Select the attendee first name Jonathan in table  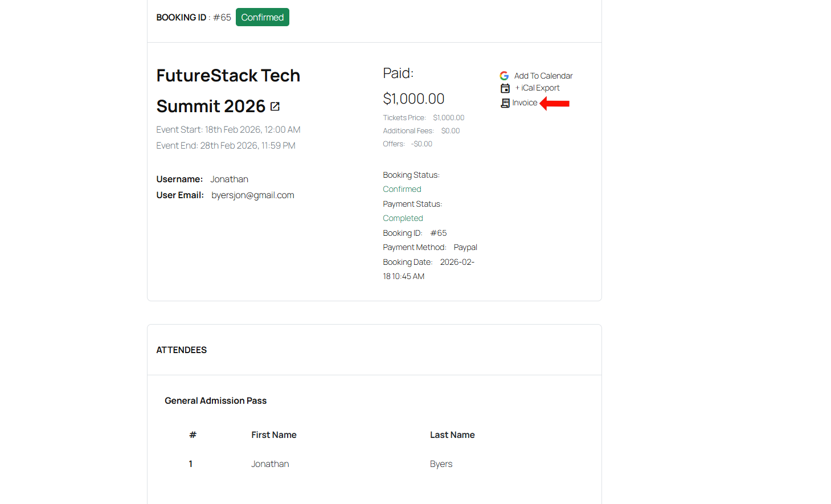[270, 464]
